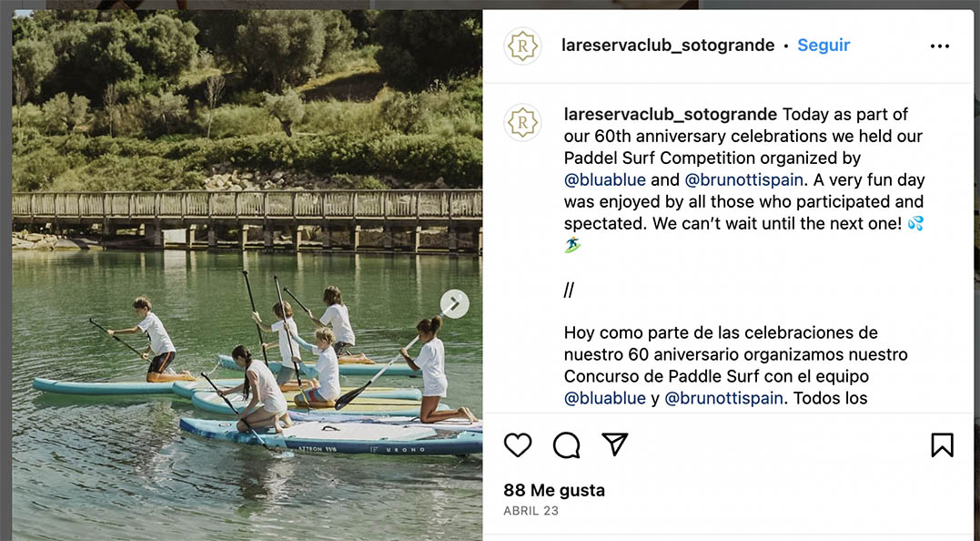Advance to next photo with arrow
Image resolution: width=980 pixels, height=541 pixels.
(x=455, y=303)
